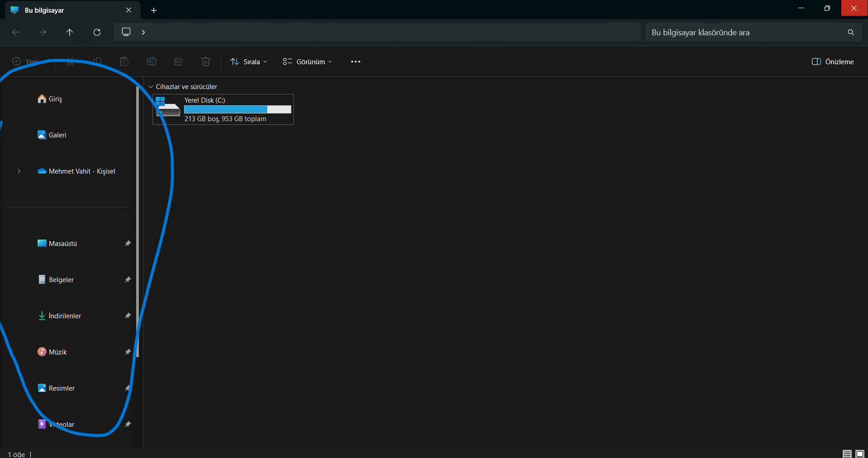Open Masaüstü folder in sidebar

pos(57,243)
